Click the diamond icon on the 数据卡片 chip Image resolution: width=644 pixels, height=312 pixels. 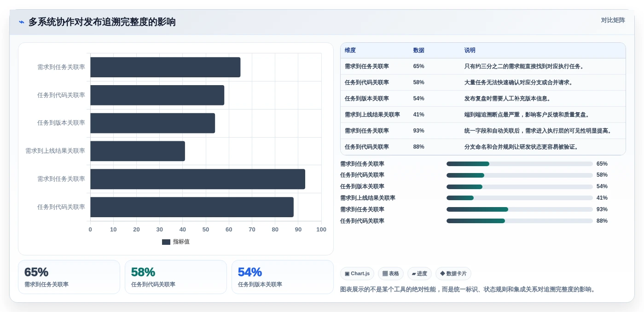click(442, 273)
